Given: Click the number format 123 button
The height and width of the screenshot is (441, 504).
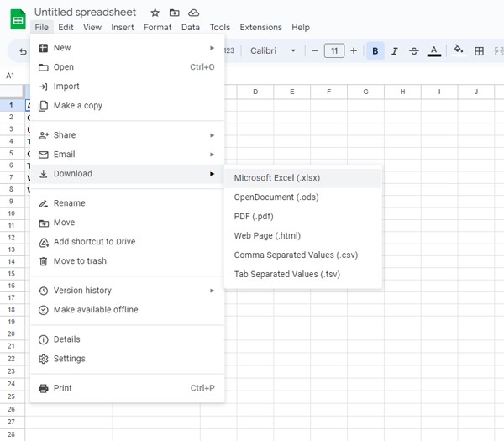Looking at the screenshot, I should point(229,50).
